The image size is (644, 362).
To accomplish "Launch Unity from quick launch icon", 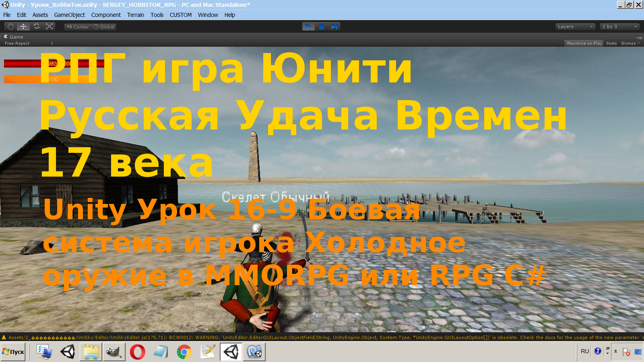I will (x=68, y=352).
